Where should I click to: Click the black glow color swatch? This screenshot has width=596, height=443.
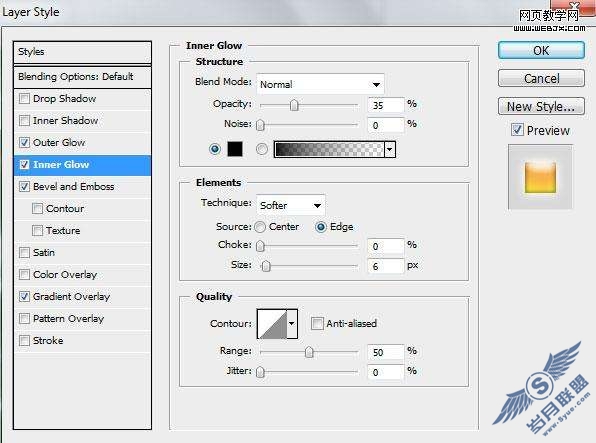pyautogui.click(x=235, y=149)
